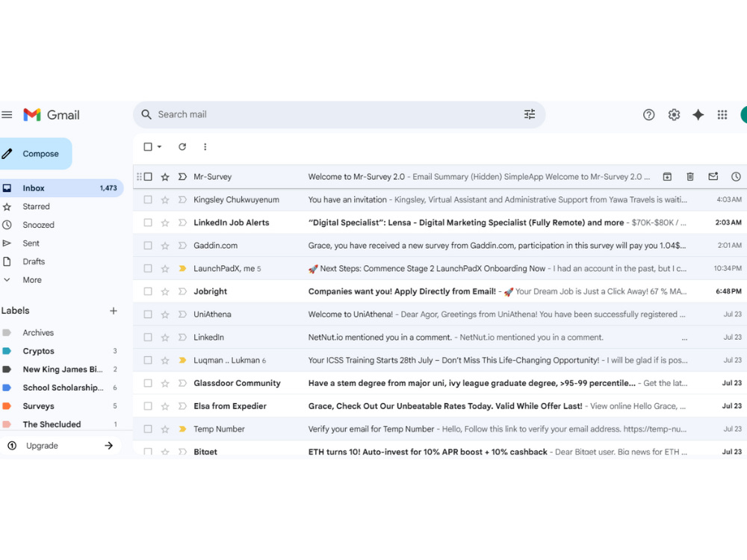Screen dimensions: 747x560
Task: Click the Upgrade storage button
Action: [60, 446]
